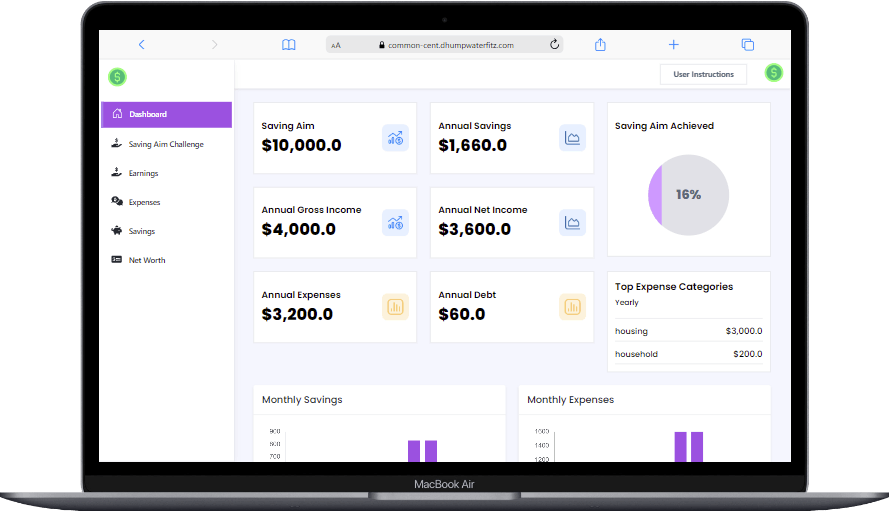This screenshot has width=889, height=511.
Task: Click the address bar URL field
Action: tap(450, 45)
